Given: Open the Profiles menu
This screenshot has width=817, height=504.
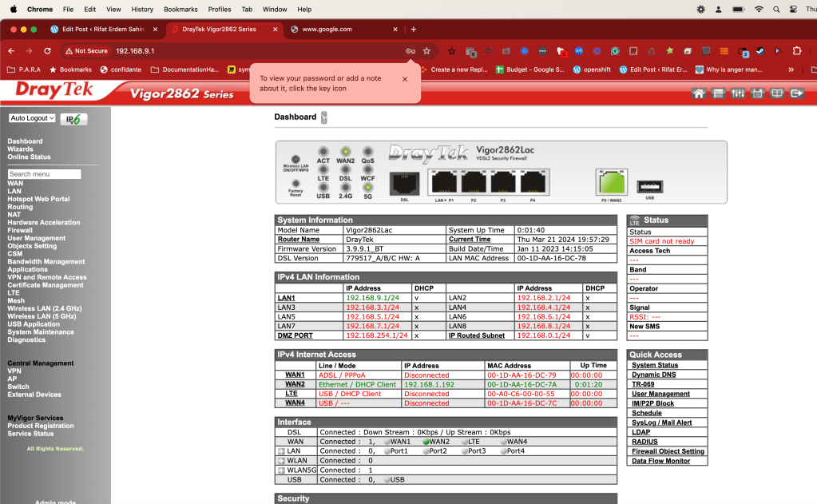Looking at the screenshot, I should 220,10.
